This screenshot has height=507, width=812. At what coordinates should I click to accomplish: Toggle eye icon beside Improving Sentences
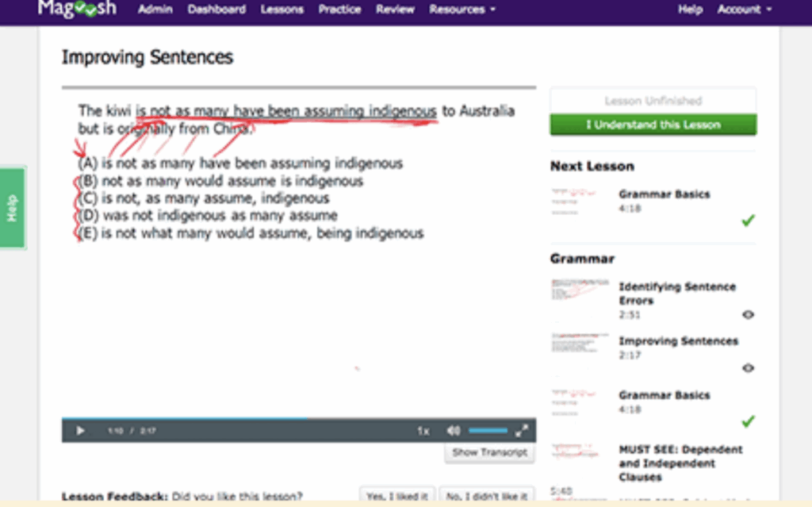(747, 368)
